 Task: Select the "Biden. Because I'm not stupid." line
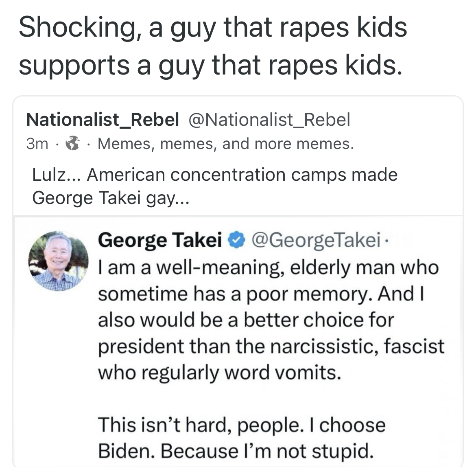(236, 451)
